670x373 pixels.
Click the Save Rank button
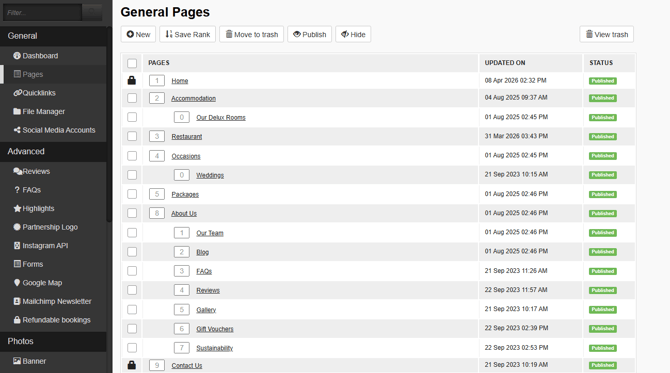pyautogui.click(x=188, y=34)
